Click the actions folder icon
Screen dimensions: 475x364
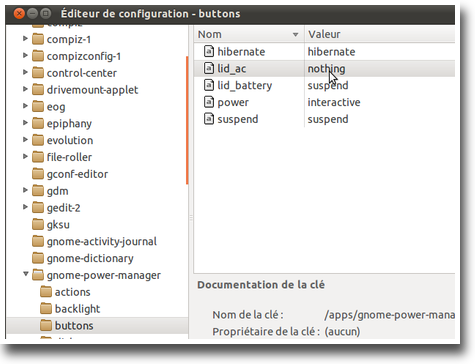pyautogui.click(x=46, y=292)
